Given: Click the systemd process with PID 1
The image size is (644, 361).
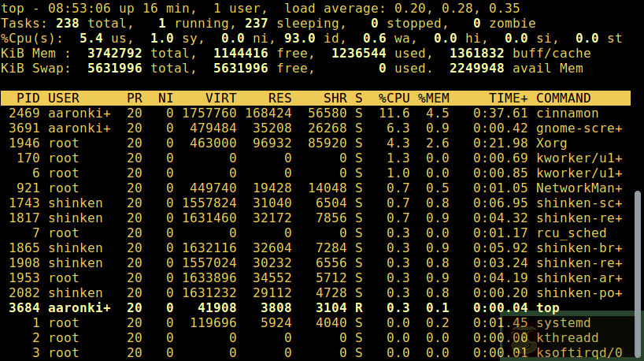Looking at the screenshot, I should (563, 323).
